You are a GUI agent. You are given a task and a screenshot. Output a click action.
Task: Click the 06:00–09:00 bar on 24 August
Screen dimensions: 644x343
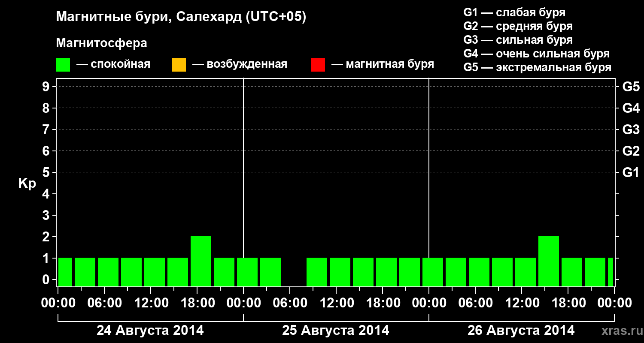108,272
